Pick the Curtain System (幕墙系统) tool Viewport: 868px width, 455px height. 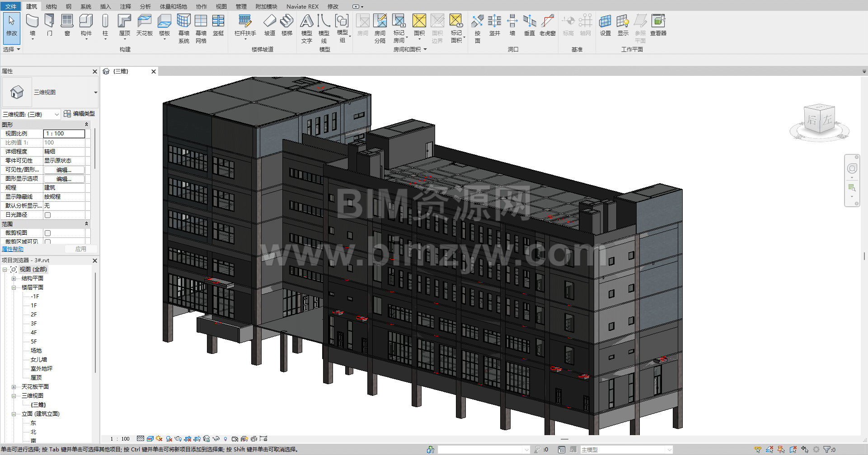pos(183,28)
